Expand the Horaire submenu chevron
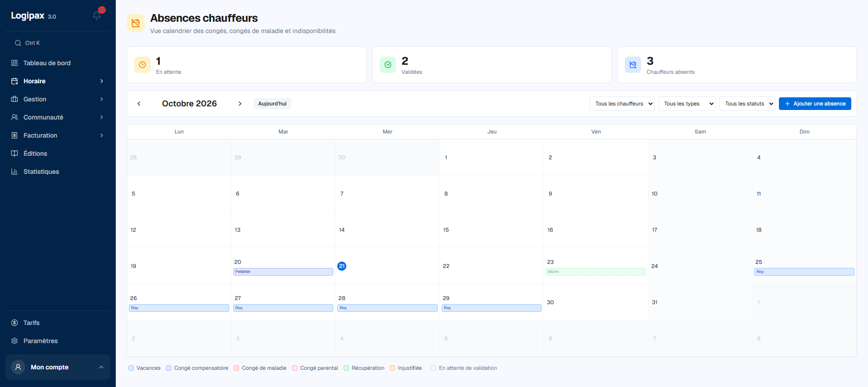 pyautogui.click(x=102, y=81)
